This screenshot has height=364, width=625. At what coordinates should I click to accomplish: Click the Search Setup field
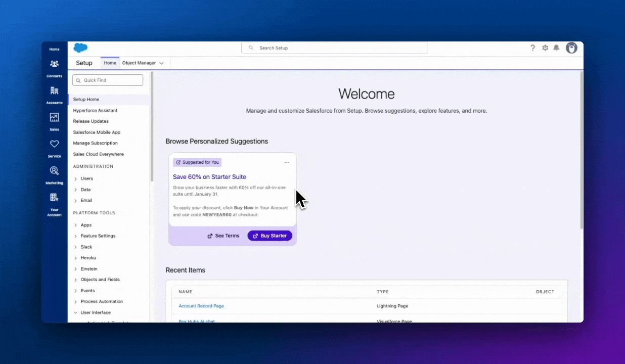click(334, 48)
